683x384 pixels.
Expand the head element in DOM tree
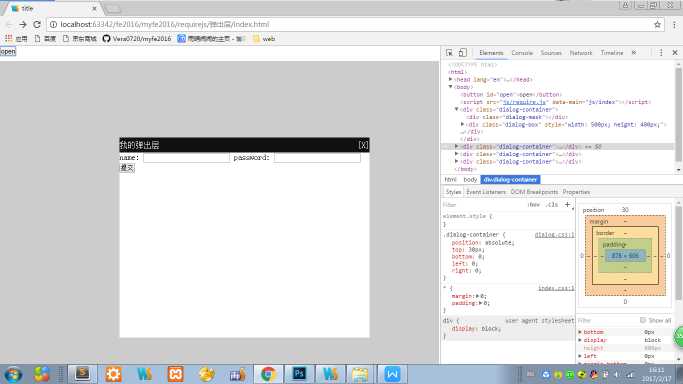coord(450,80)
